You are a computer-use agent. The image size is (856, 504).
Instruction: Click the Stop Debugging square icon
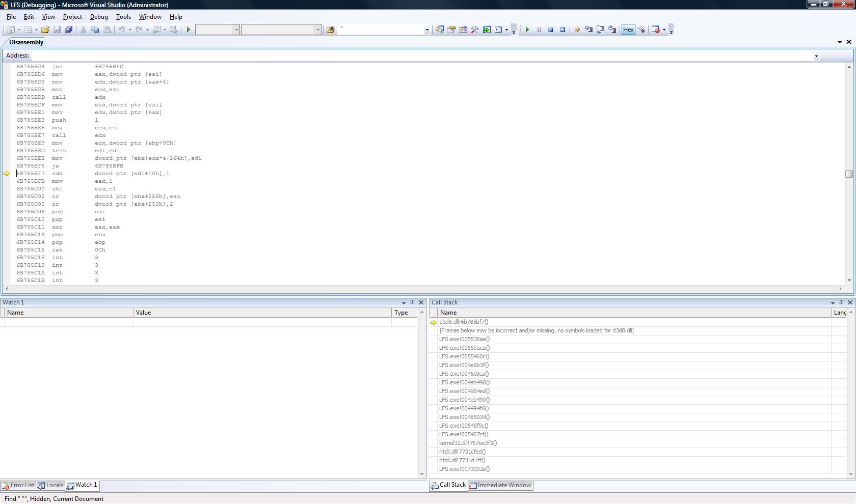point(550,30)
